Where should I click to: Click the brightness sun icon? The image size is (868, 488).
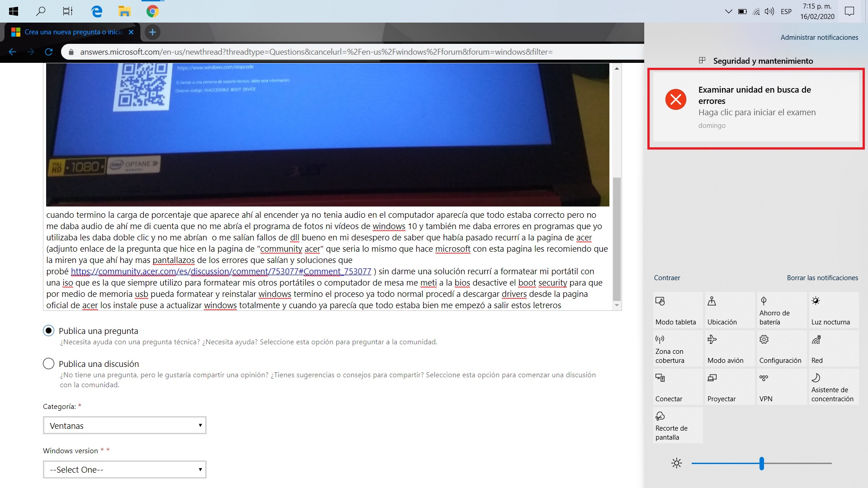coord(676,463)
